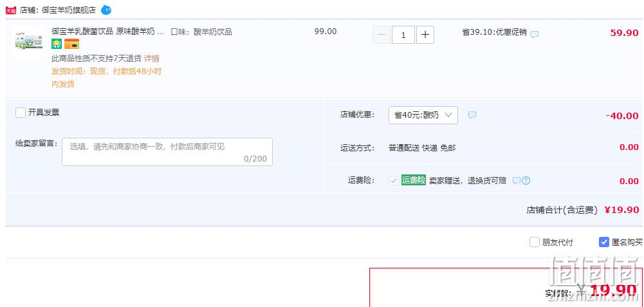Tick the 朋友代付 checkbox
Viewport: 644px width, 307px height.
pos(535,242)
